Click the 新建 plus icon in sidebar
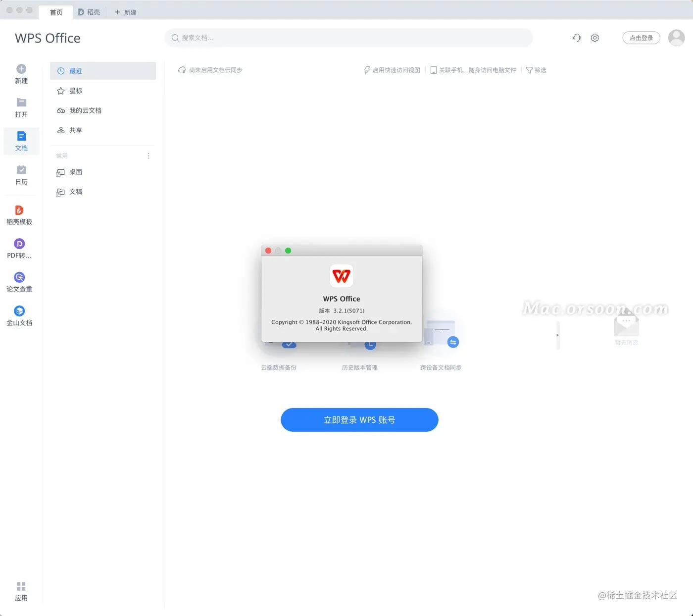693x616 pixels. [x=21, y=69]
